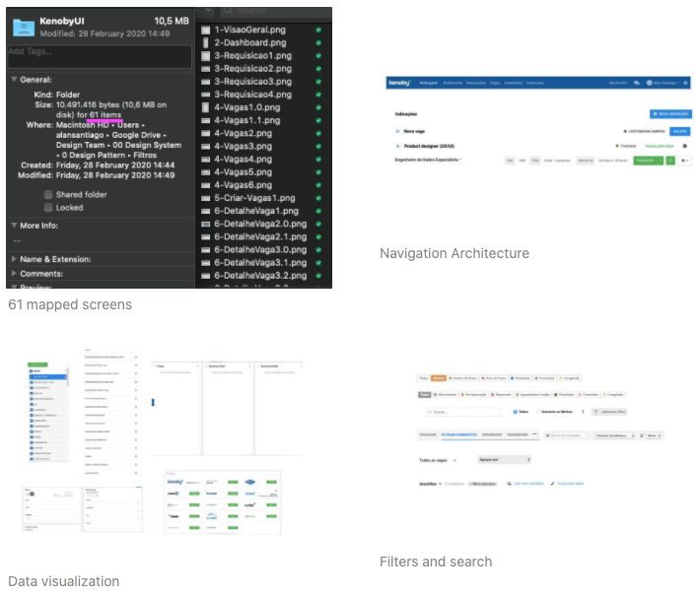Screen dimensions: 700x596
Task: Open the Data visualization thumbnail image
Action: 153,443
